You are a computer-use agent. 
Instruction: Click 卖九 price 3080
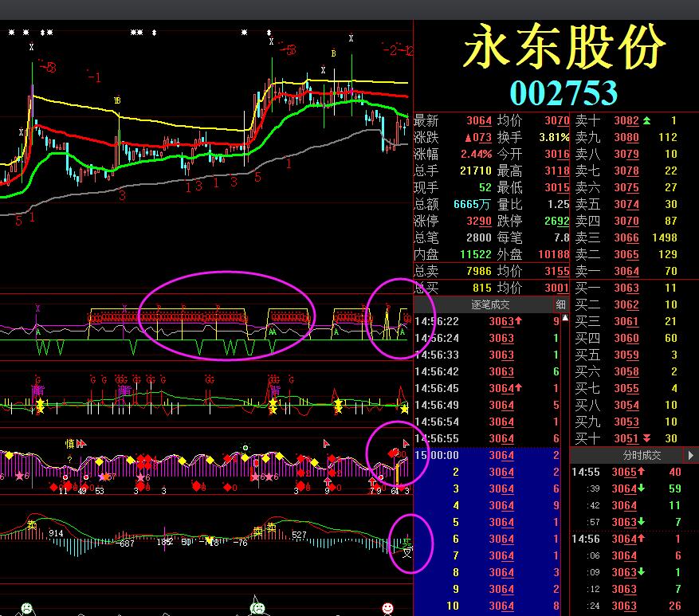[626, 137]
